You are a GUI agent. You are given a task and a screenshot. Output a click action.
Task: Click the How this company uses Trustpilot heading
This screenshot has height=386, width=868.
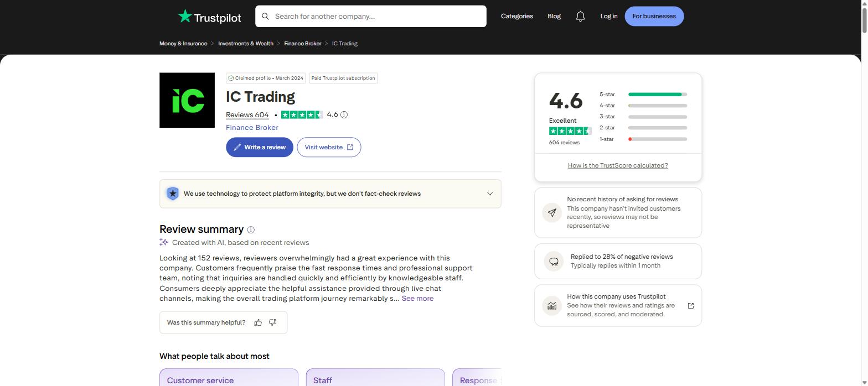click(x=616, y=296)
